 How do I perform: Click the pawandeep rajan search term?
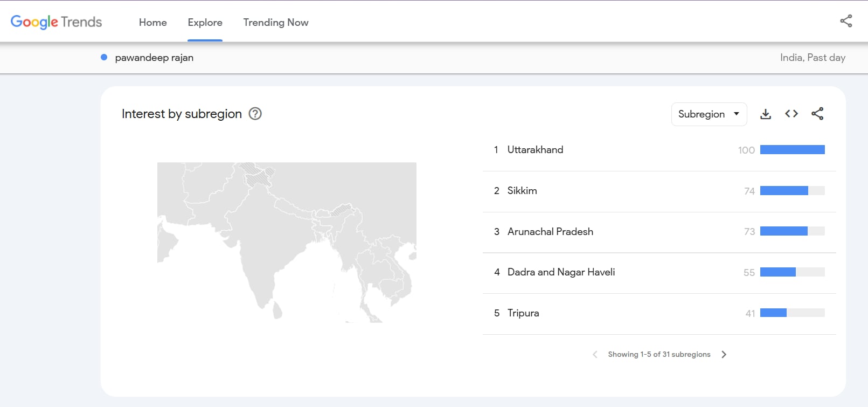click(154, 58)
